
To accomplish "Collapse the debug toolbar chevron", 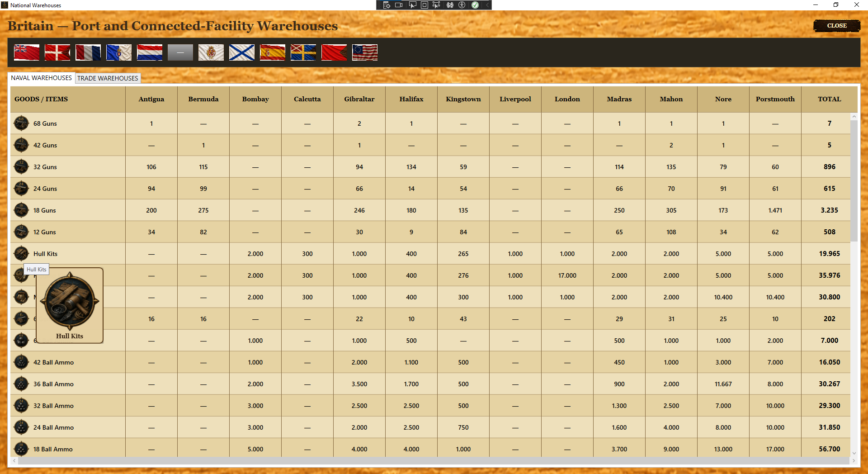I will (487, 5).
